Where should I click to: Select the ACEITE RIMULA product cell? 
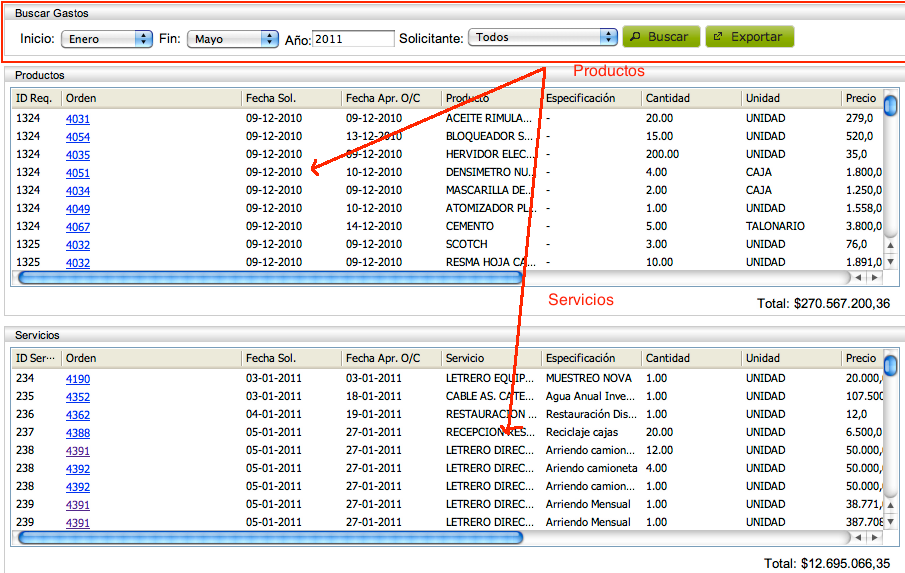489,118
